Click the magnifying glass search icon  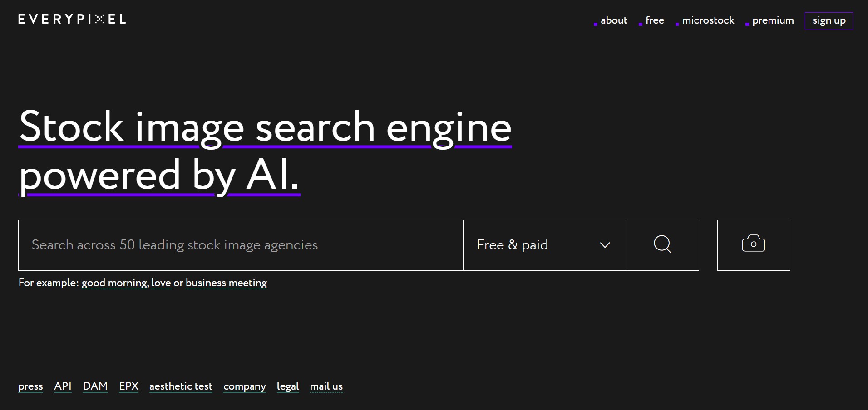coord(662,245)
